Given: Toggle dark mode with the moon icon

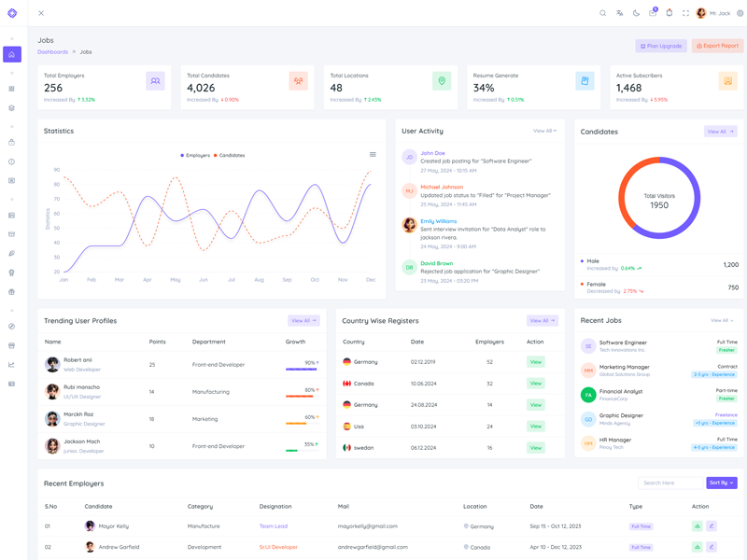Looking at the screenshot, I should pos(636,13).
